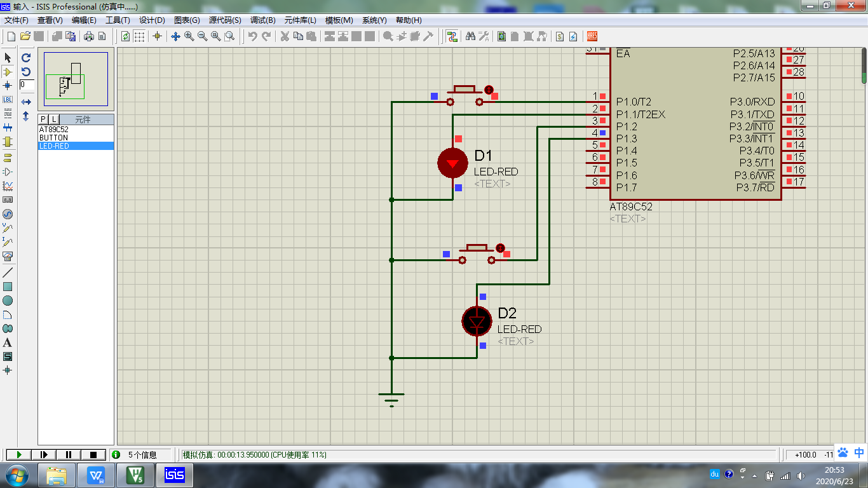
Task: Click the L library manage button
Action: pyautogui.click(x=54, y=119)
